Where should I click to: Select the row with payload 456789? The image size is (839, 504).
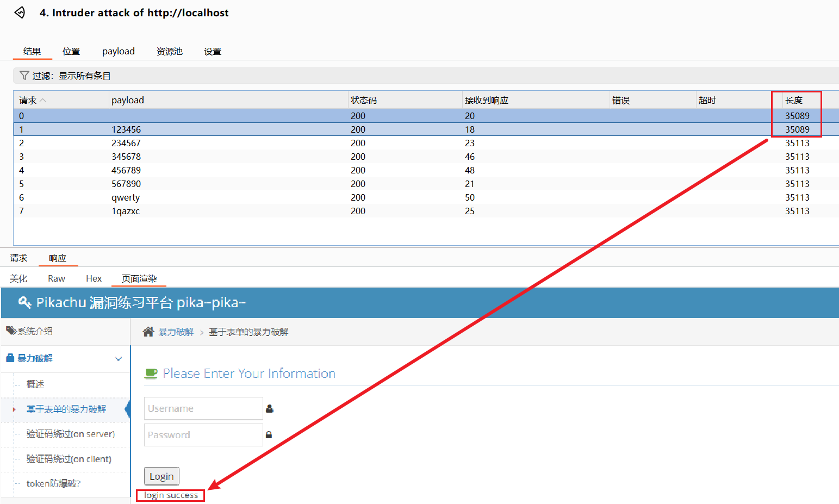point(426,170)
